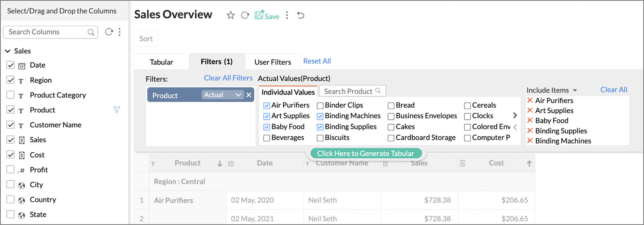Click the refresh icon beside Sales Overview
Image resolution: width=644 pixels, height=225 pixels.
[245, 15]
